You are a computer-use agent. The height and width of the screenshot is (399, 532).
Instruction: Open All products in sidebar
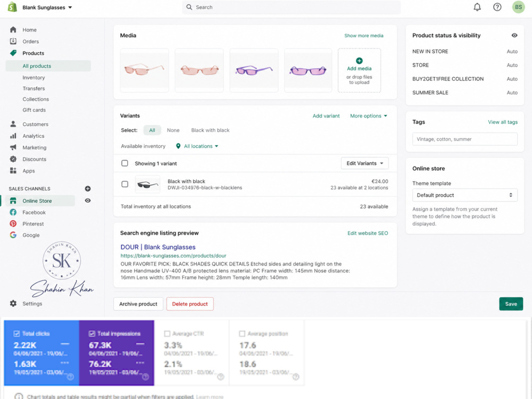48,66
